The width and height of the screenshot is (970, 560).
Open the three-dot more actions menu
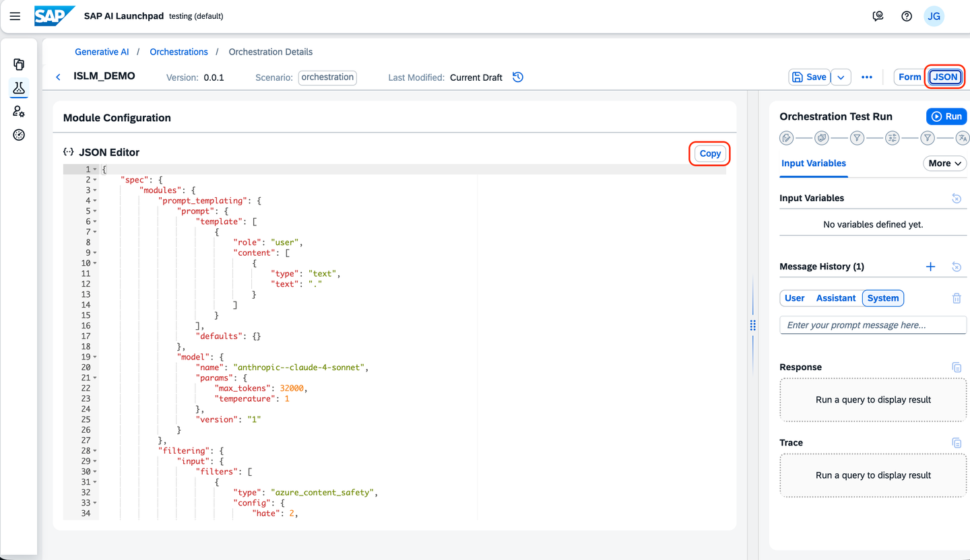(x=867, y=77)
